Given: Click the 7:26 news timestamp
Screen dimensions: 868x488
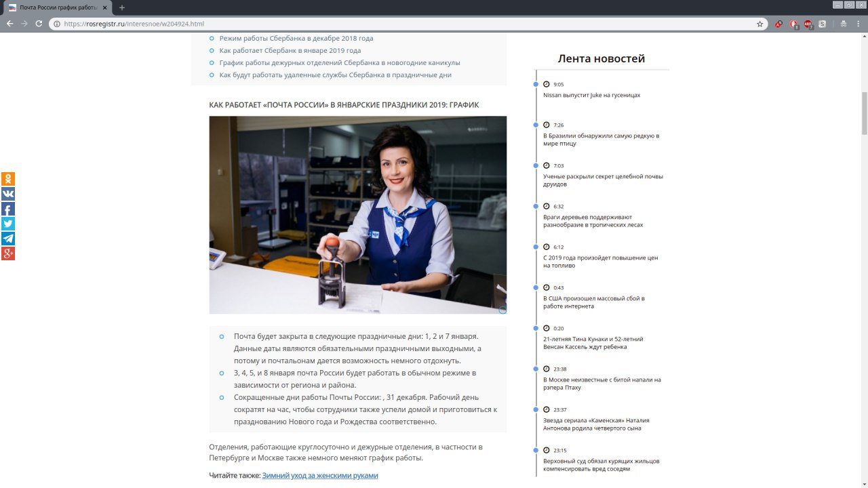Looking at the screenshot, I should pyautogui.click(x=558, y=125).
